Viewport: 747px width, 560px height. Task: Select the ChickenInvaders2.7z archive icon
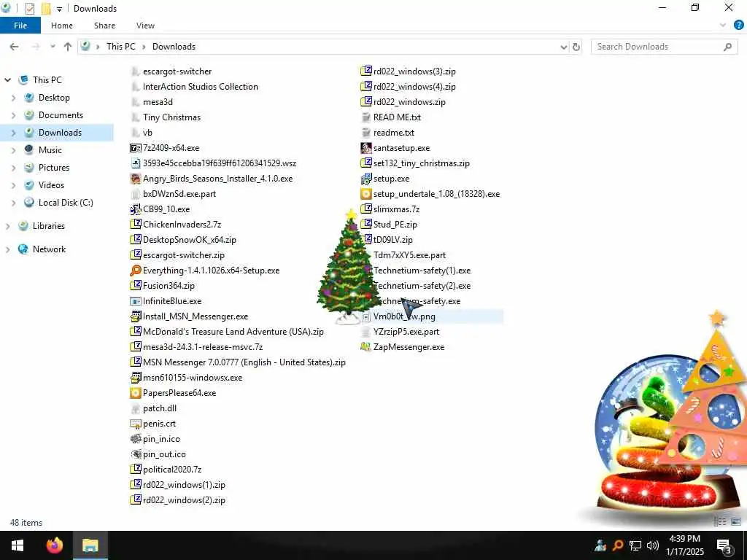pos(135,225)
